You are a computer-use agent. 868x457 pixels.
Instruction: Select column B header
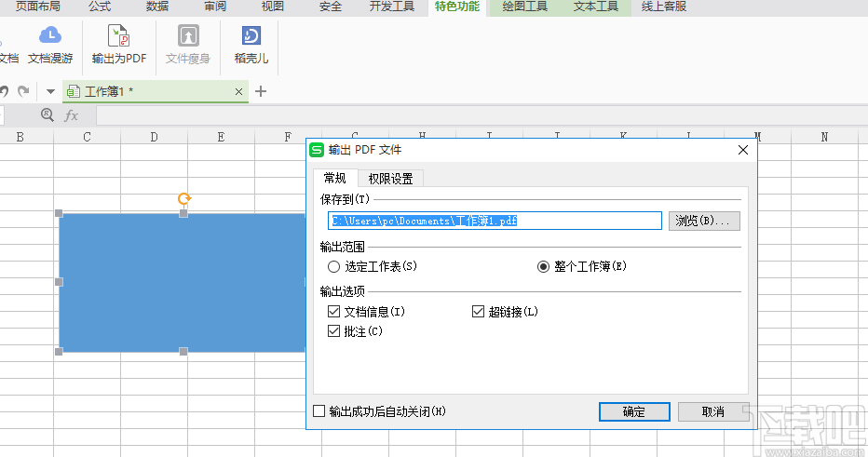pos(20,137)
